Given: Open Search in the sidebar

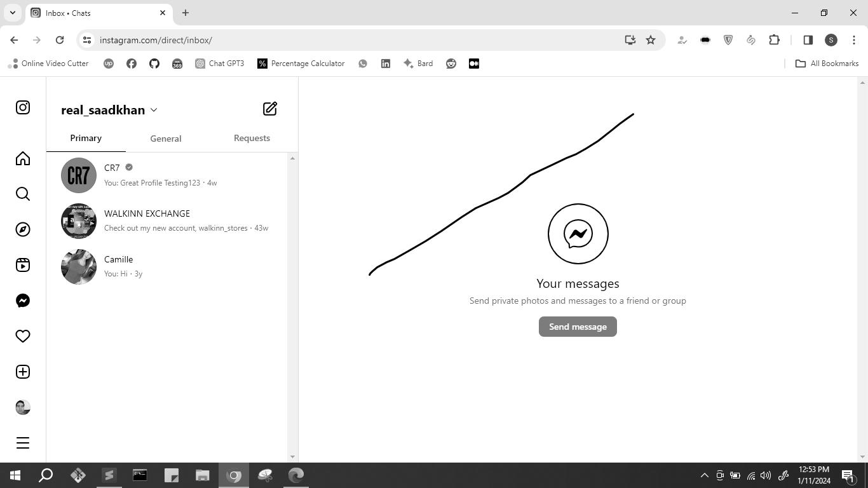Looking at the screenshot, I should click(x=23, y=194).
